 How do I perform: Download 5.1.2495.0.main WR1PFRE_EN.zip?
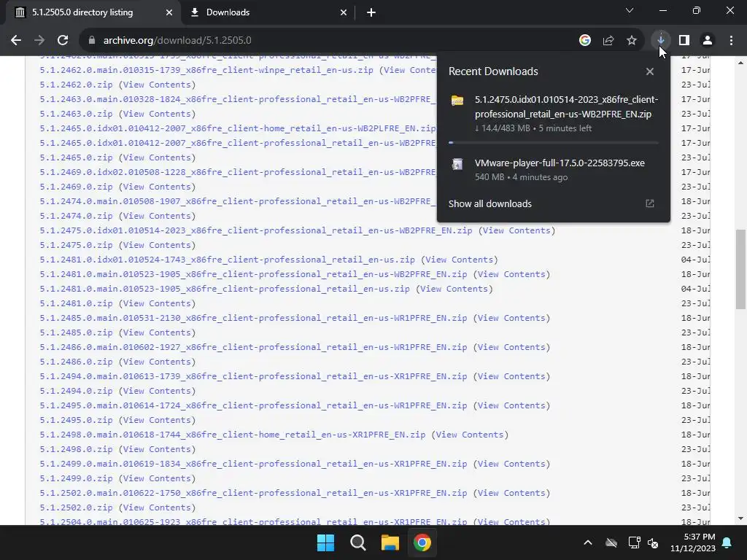click(x=253, y=405)
